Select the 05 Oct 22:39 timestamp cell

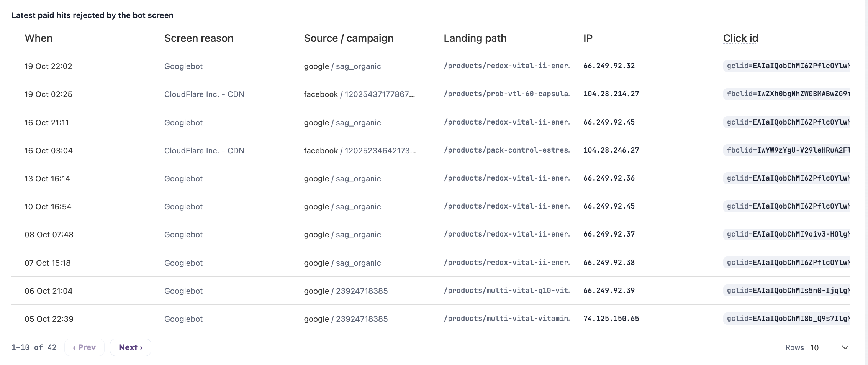click(49, 319)
